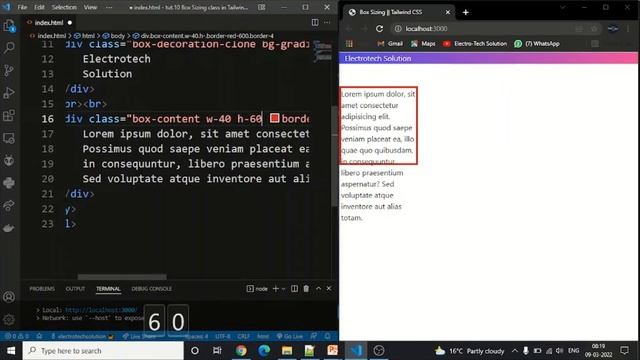Select the TERMINAL panel tab
Screen dimensions: 640x360
pos(108,289)
